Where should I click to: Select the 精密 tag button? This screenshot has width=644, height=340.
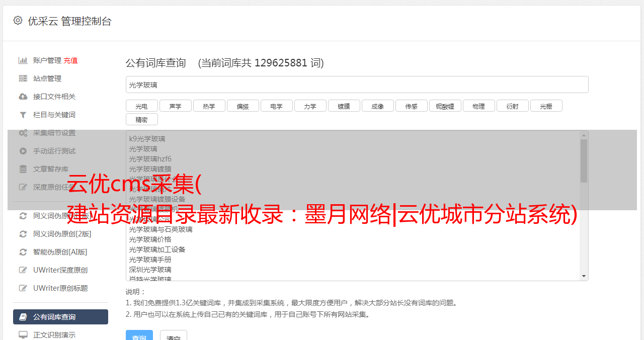(141, 119)
